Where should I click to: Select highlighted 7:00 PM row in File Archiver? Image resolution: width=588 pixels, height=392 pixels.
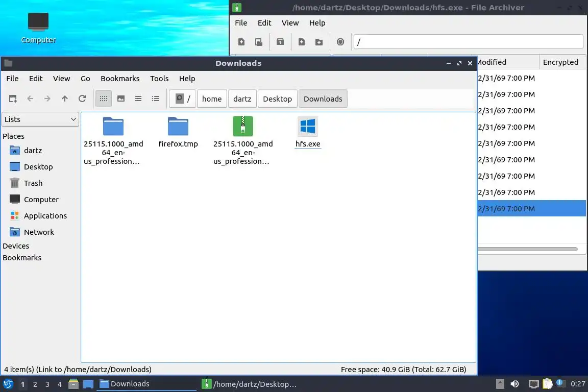click(531, 209)
